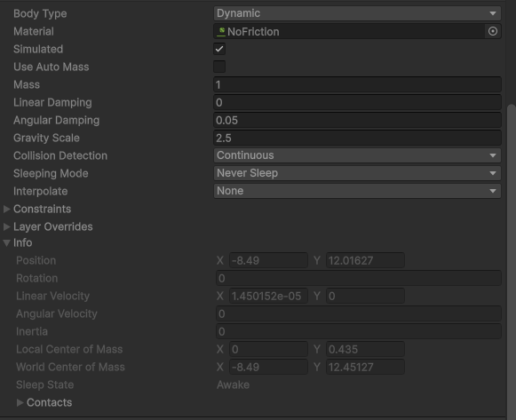This screenshot has height=420, width=516.
Task: Open the Material object picker circle icon
Action: (492, 31)
